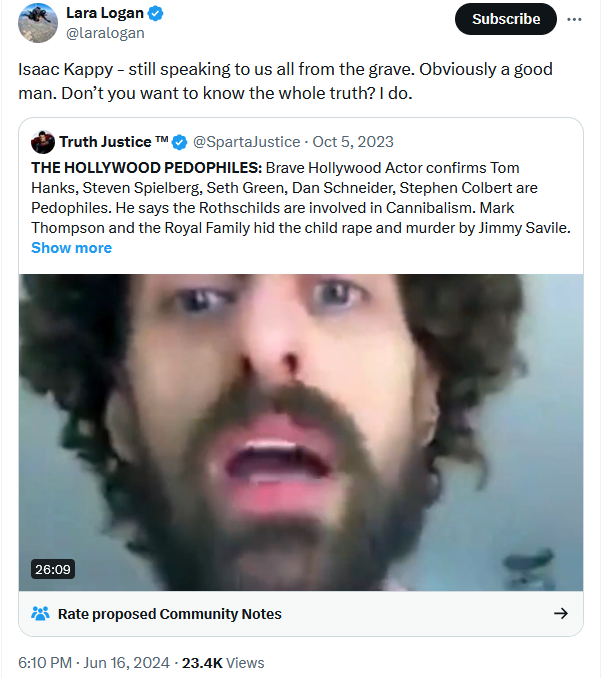
Task: Open Community Notes via right arrow
Action: coord(561,613)
